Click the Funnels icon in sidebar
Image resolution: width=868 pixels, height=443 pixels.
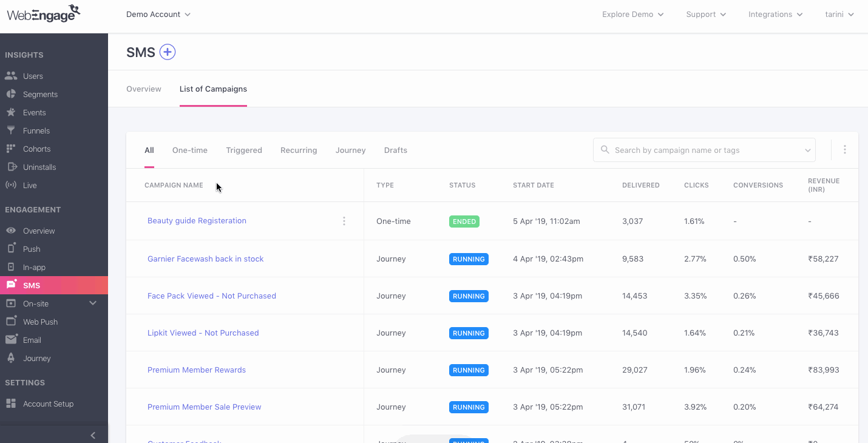pyautogui.click(x=11, y=130)
